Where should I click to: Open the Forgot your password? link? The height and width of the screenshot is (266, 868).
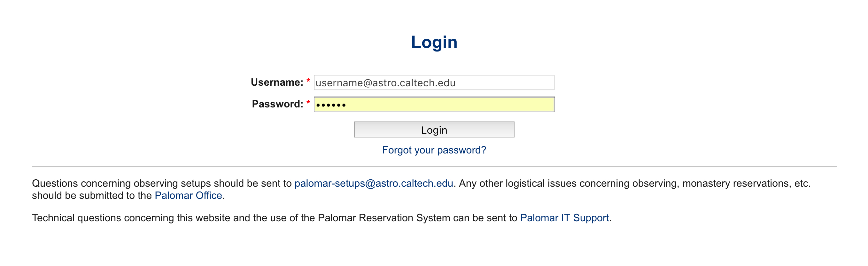(434, 150)
